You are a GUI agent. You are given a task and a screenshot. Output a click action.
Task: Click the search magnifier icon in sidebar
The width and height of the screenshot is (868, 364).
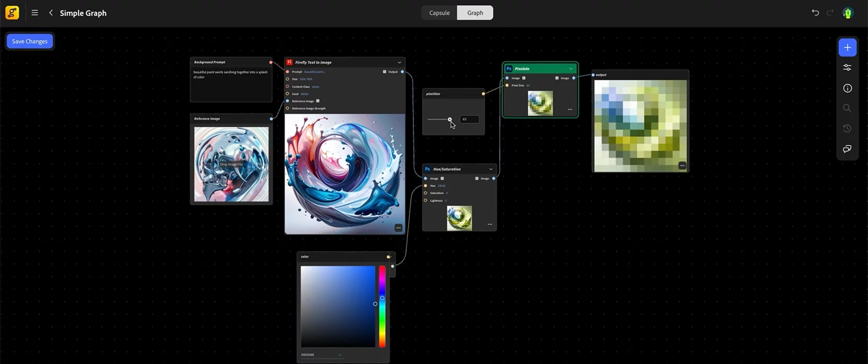847,108
